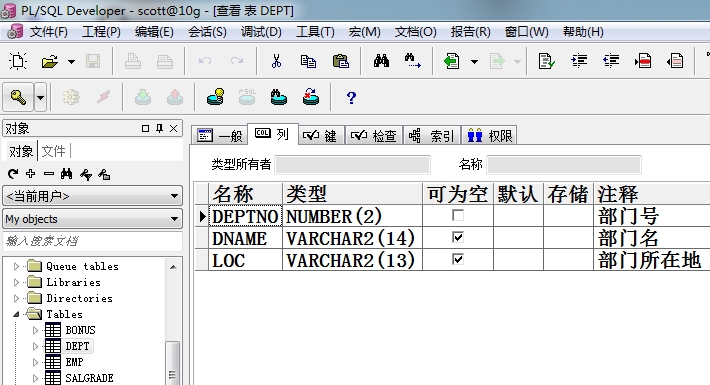Image resolution: width=710 pixels, height=385 pixels.
Task: Click the database icon with red X
Action: (x=311, y=97)
